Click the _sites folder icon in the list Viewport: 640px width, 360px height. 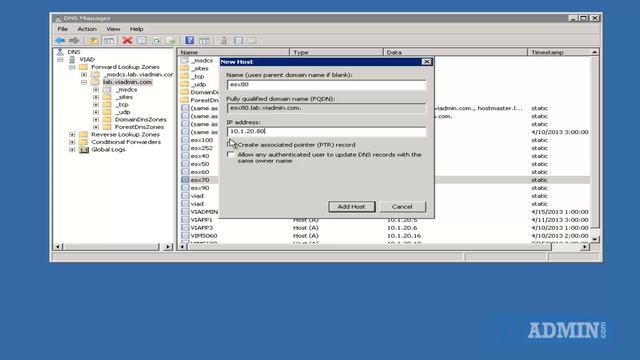(184, 69)
